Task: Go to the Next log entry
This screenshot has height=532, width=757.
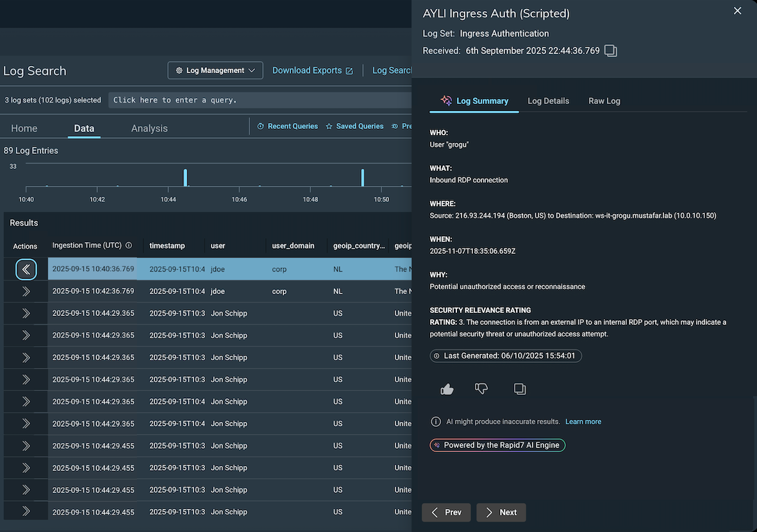Action: [x=501, y=512]
